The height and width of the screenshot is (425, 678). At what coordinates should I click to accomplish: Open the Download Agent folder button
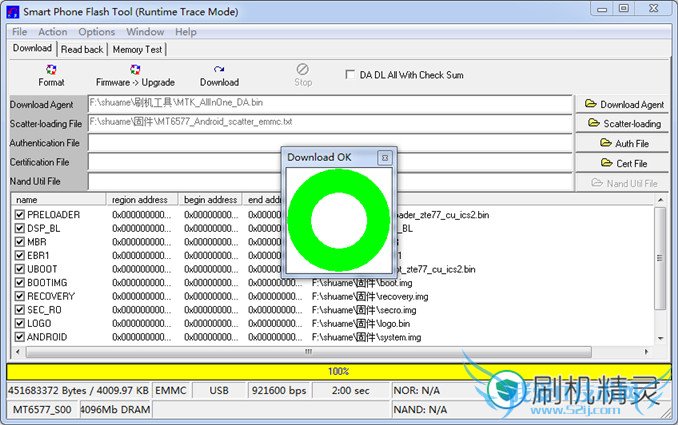click(x=624, y=104)
